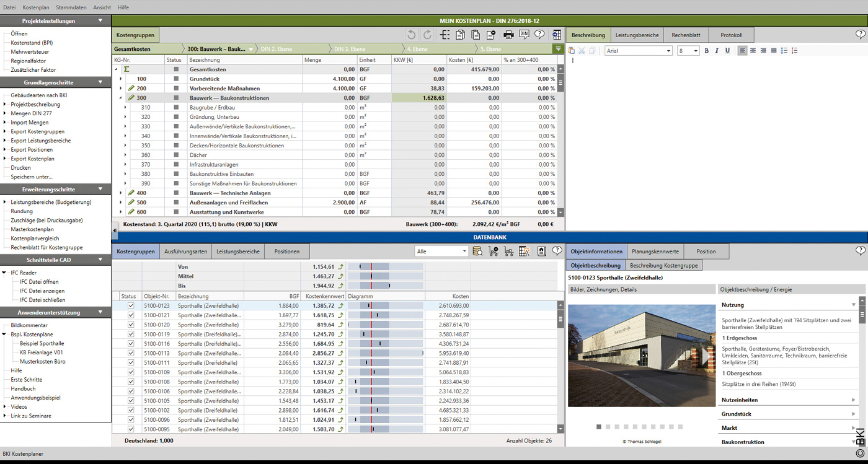Click the database search icon
The width and height of the screenshot is (868, 464).
click(x=477, y=251)
